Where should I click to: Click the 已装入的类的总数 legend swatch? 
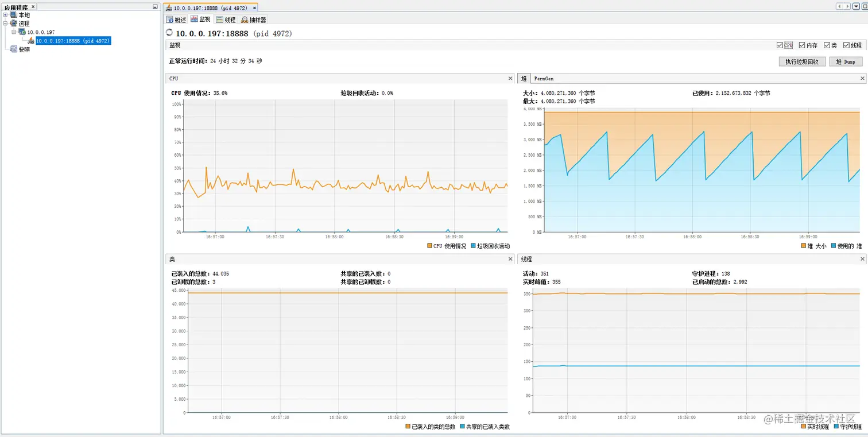click(408, 427)
